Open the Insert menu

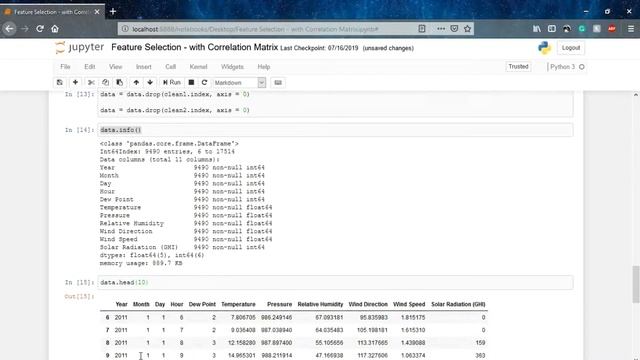(x=144, y=67)
